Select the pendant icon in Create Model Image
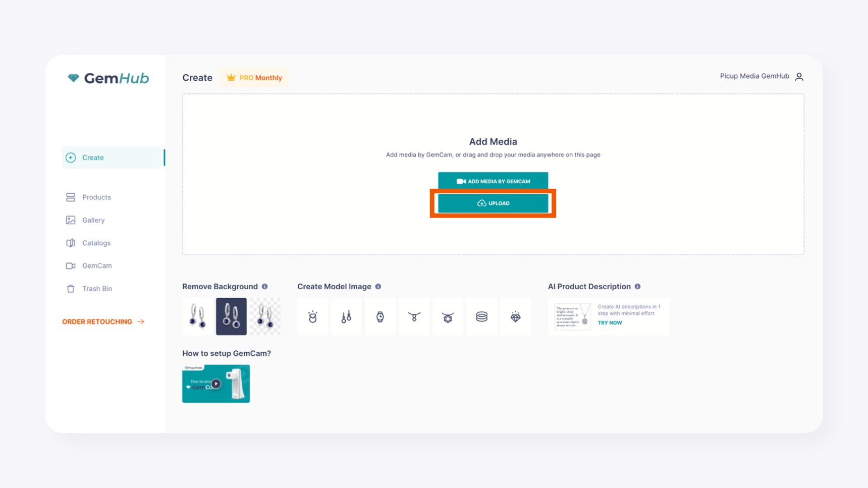Image resolution: width=868 pixels, height=488 pixels. pos(448,316)
